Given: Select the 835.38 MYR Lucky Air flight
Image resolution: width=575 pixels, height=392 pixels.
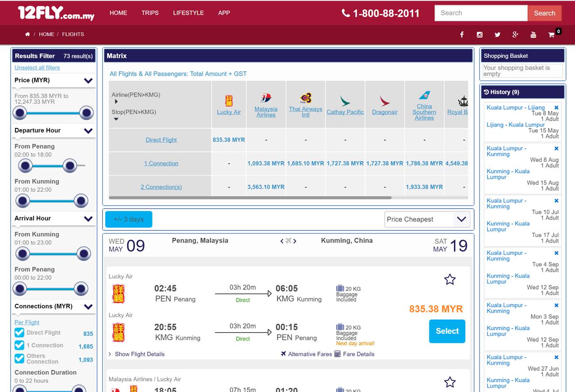Looking at the screenshot, I should [447, 331].
